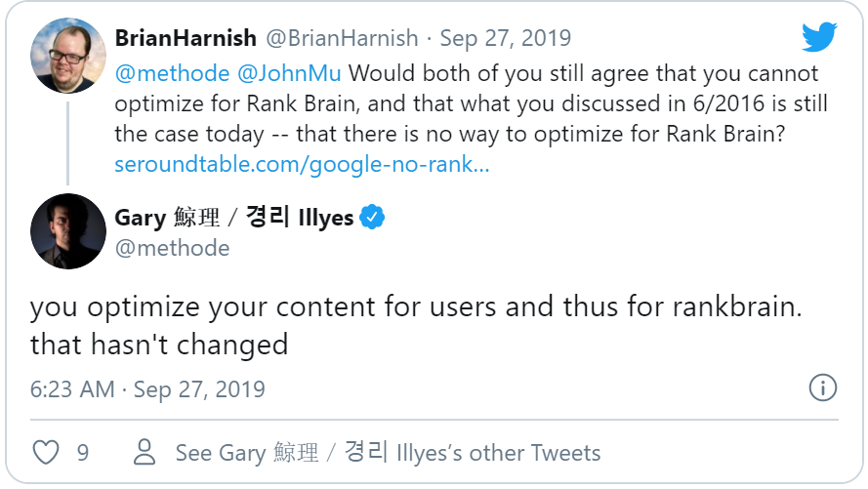Open the @JohnMu mention link

point(291,73)
